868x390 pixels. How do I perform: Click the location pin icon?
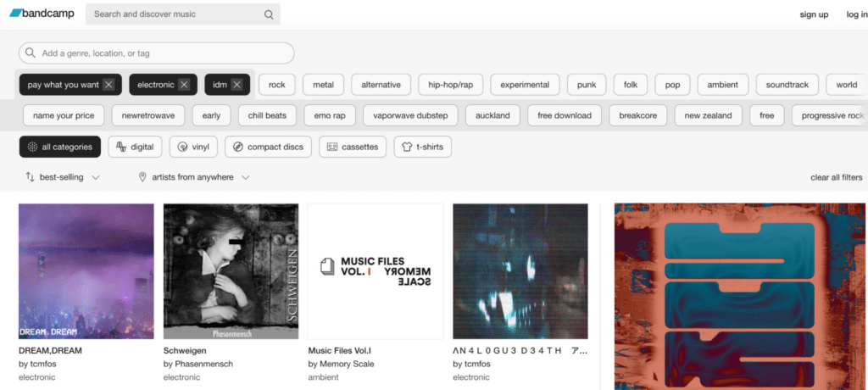click(142, 177)
